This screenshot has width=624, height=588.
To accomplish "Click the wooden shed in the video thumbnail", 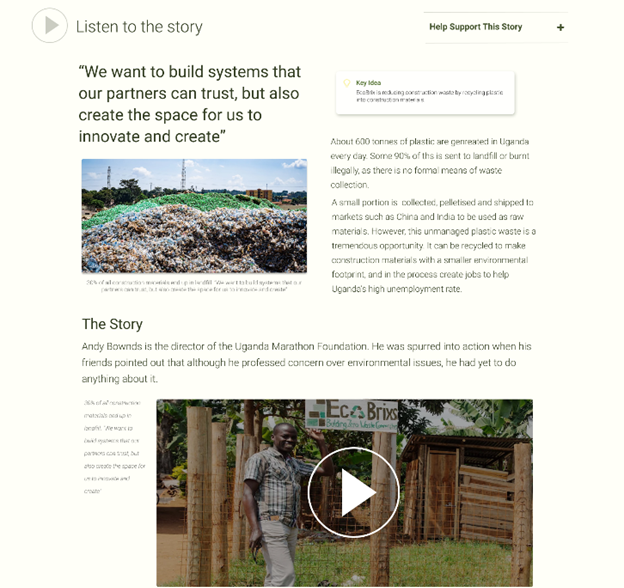I will pos(464,487).
